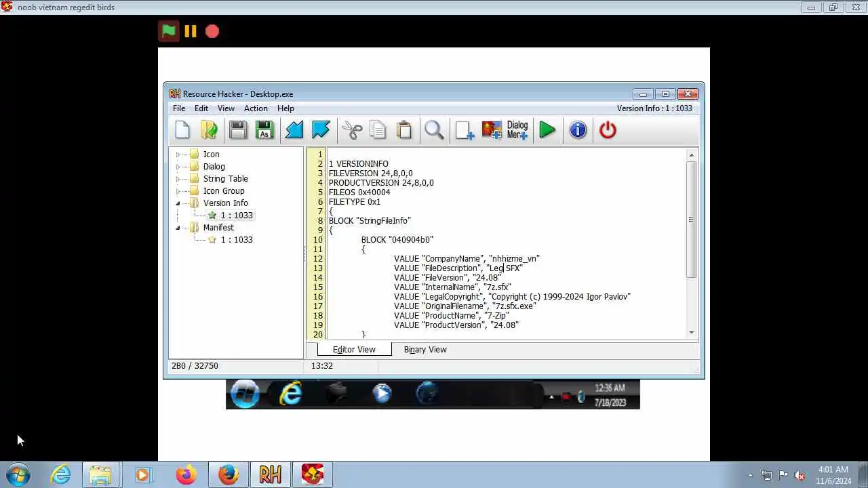The image size is (868, 488).
Task: Click the muted volume tray icon
Action: coord(800,475)
